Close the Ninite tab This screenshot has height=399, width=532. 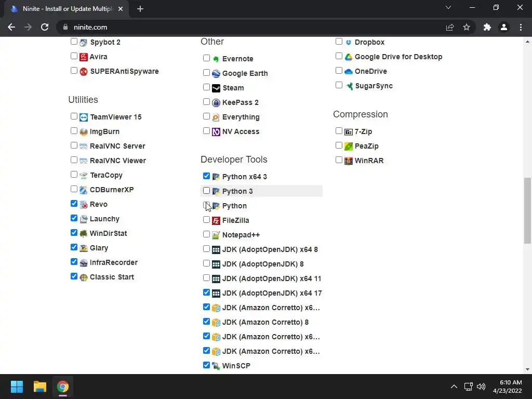tap(121, 9)
